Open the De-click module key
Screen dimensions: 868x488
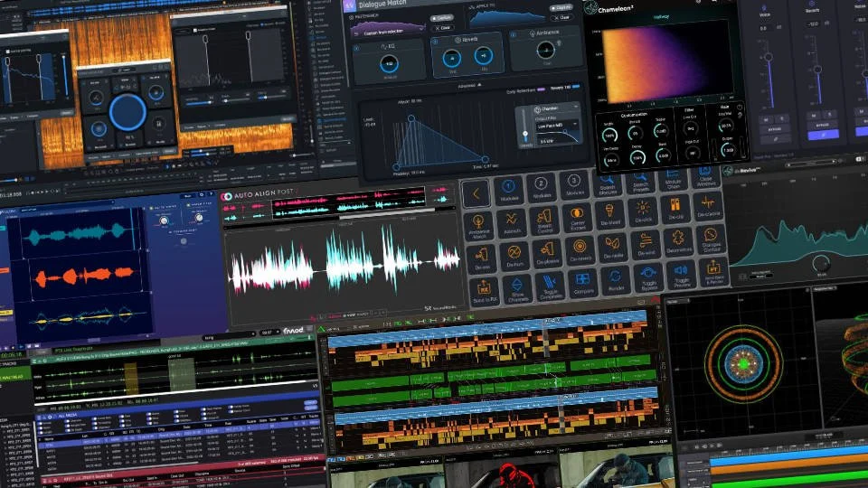tap(643, 211)
